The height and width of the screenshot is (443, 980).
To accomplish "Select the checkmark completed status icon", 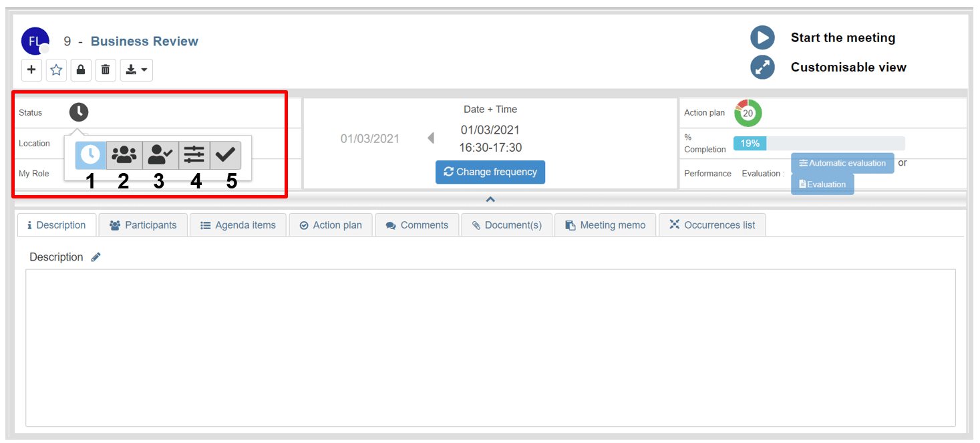I will pos(226,155).
